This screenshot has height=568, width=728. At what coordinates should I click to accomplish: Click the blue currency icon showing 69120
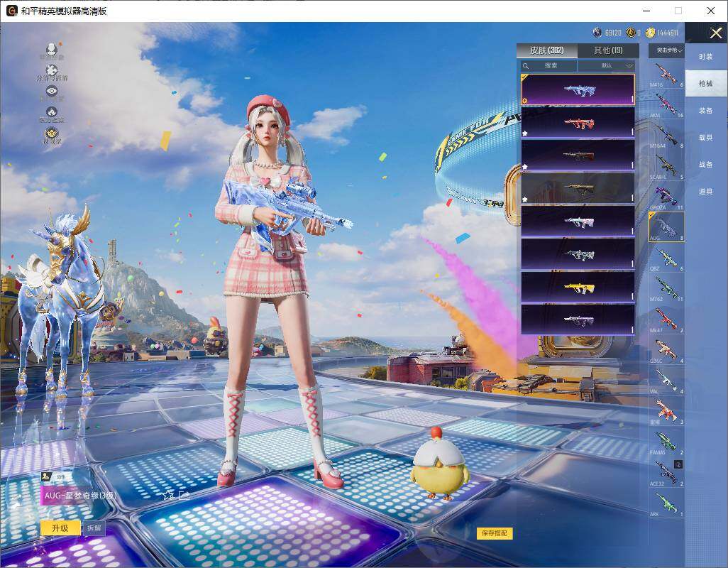tap(597, 32)
